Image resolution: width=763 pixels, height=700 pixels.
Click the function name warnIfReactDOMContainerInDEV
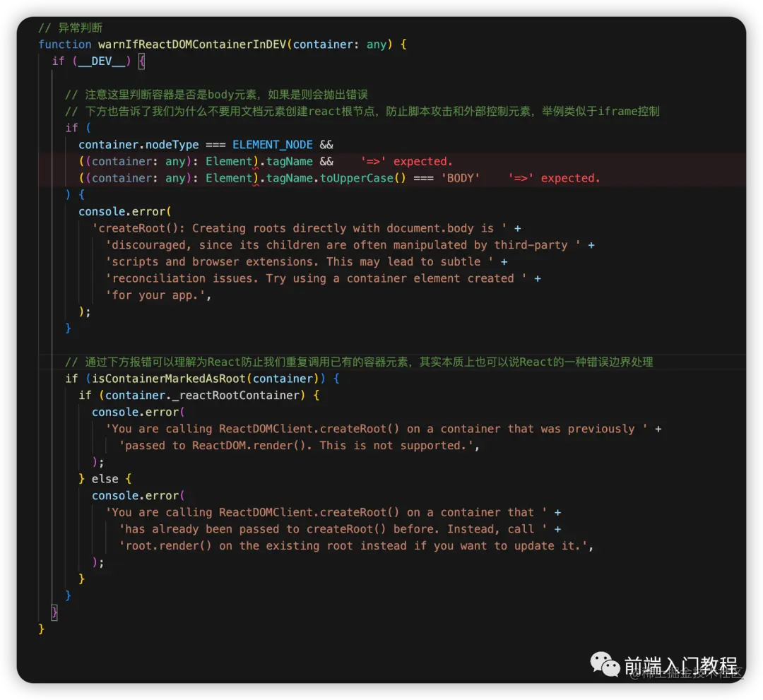point(192,45)
